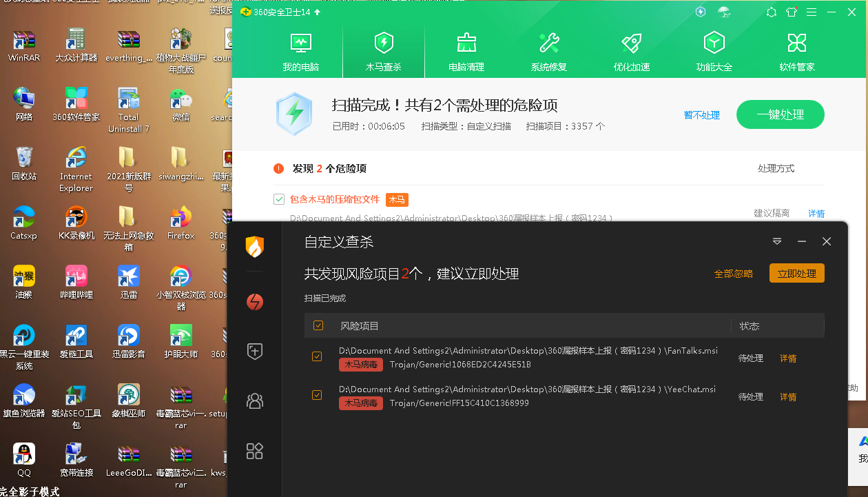Select the red lightning scan icon in sidebar
The image size is (868, 497).
(255, 302)
